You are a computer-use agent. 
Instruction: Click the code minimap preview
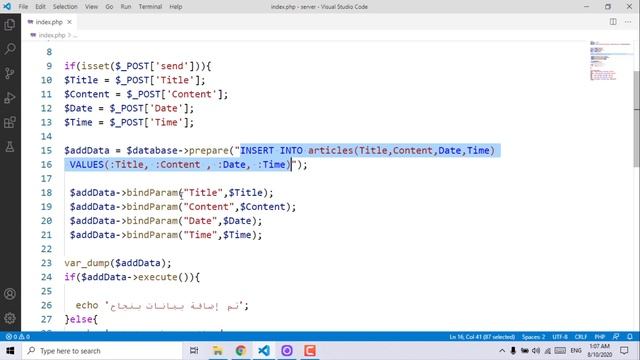(610, 60)
